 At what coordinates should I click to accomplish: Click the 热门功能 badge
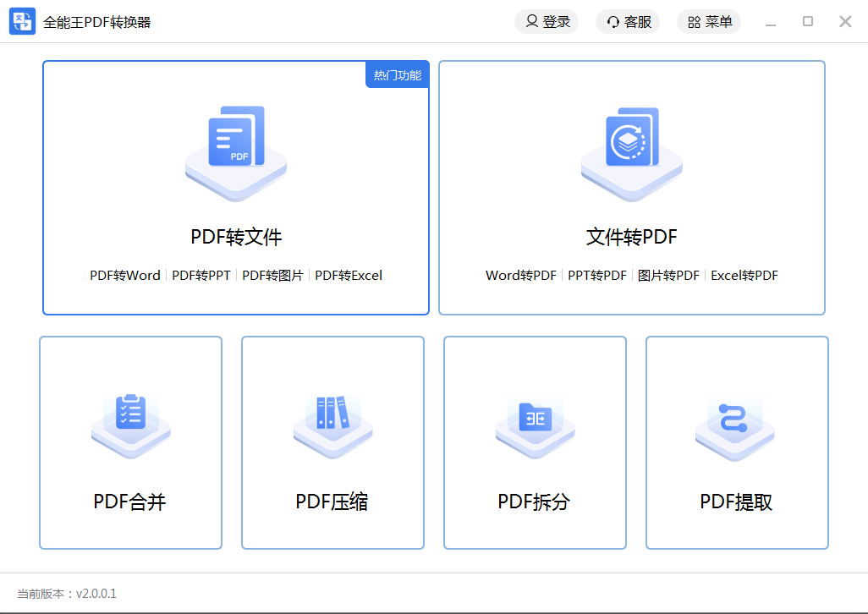[x=397, y=74]
